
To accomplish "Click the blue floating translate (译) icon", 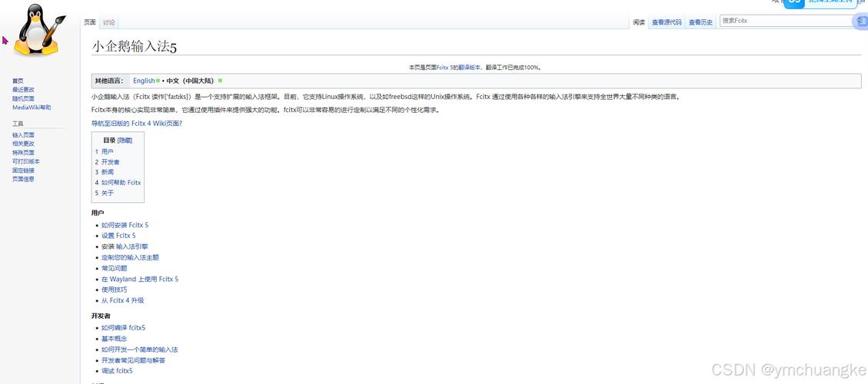I will coord(861,21).
